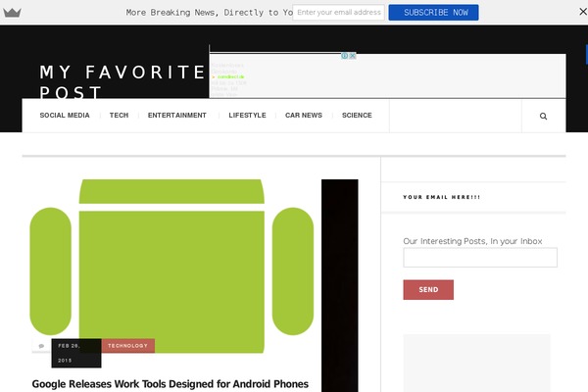Image resolution: width=588 pixels, height=392 pixels.
Task: Open the Lifestyle section
Action: pos(247,116)
